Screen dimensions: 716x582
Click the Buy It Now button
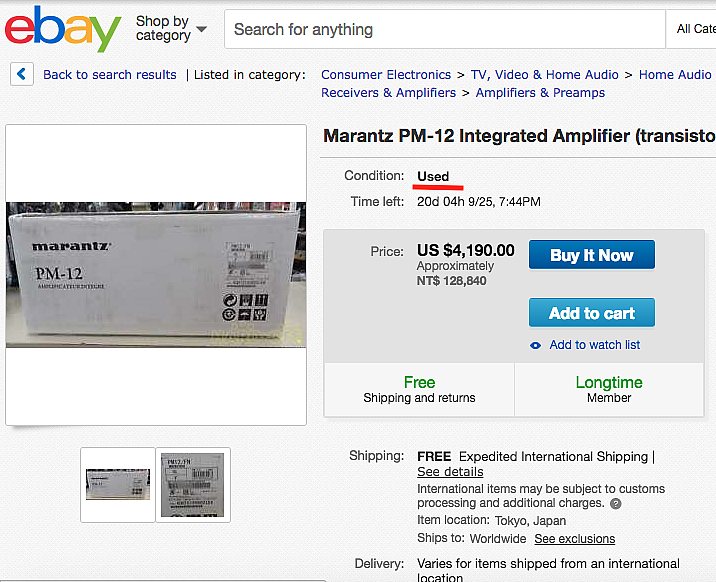tap(592, 255)
